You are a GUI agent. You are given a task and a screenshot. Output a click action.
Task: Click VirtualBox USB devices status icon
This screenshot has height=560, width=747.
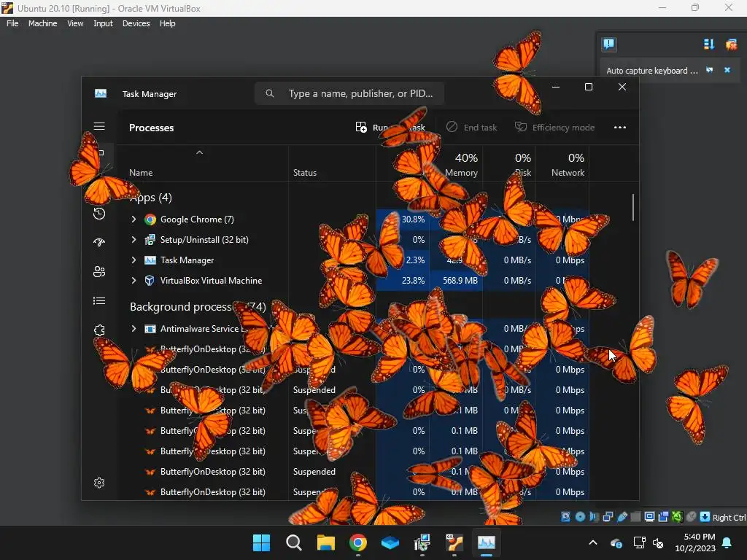(x=622, y=517)
